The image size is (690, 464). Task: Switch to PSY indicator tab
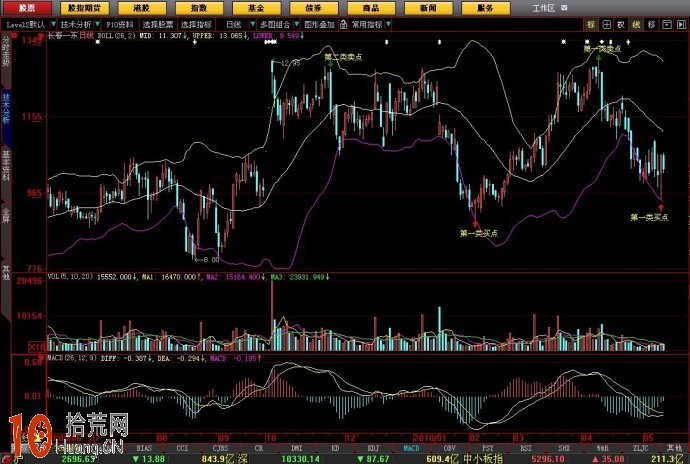coord(488,448)
